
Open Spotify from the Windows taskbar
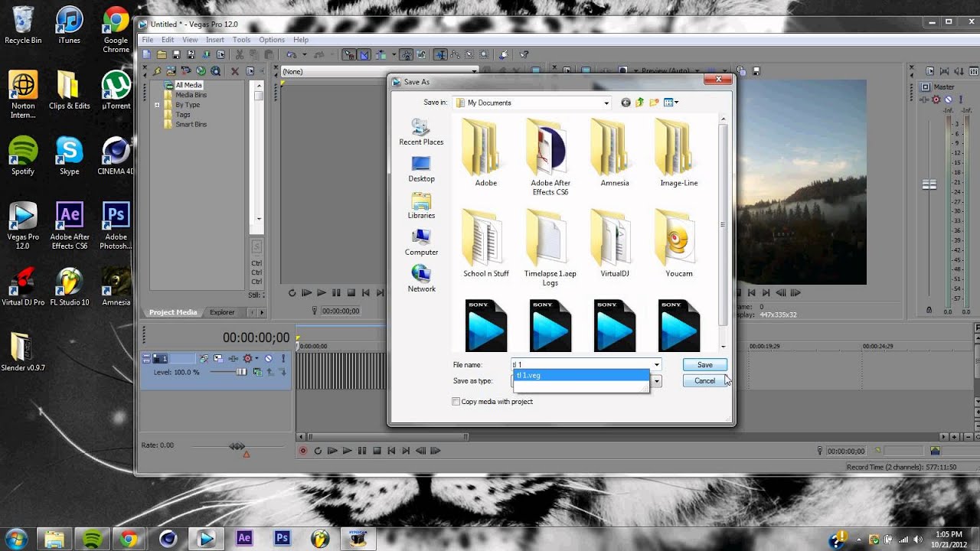click(91, 538)
